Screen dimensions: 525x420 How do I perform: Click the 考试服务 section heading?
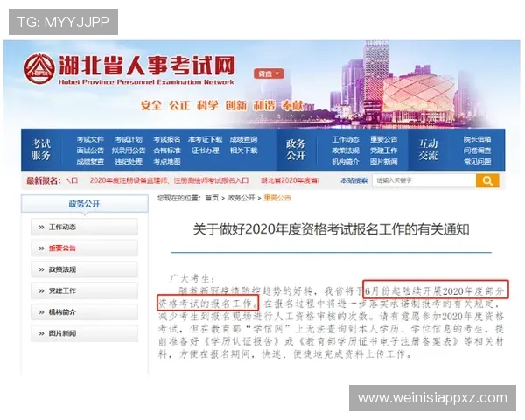(x=41, y=150)
